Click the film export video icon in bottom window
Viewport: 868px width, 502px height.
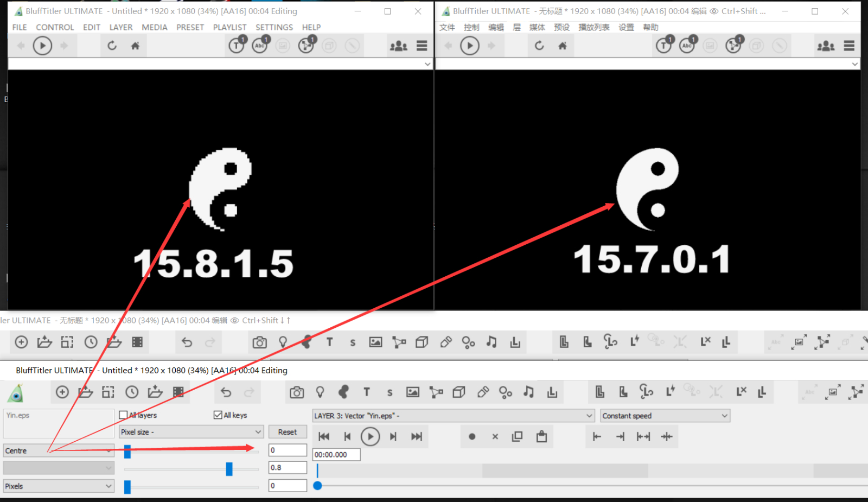click(178, 392)
